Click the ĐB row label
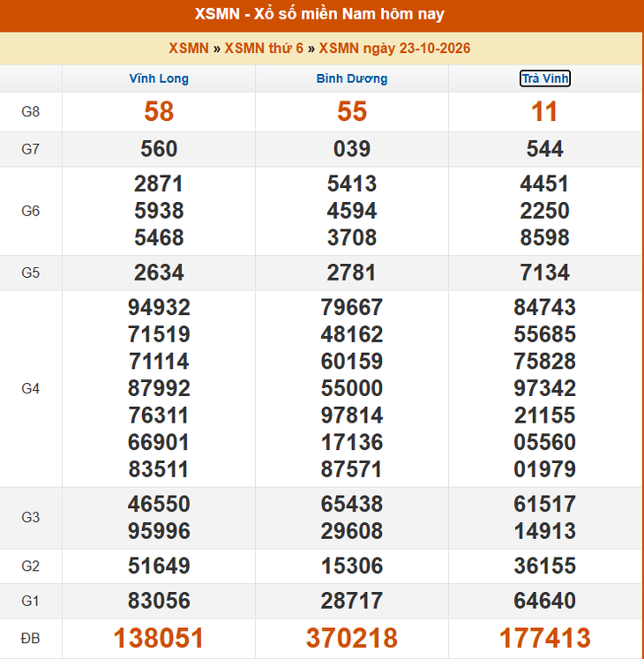Image resolution: width=644 pixels, height=659 pixels. (31, 639)
